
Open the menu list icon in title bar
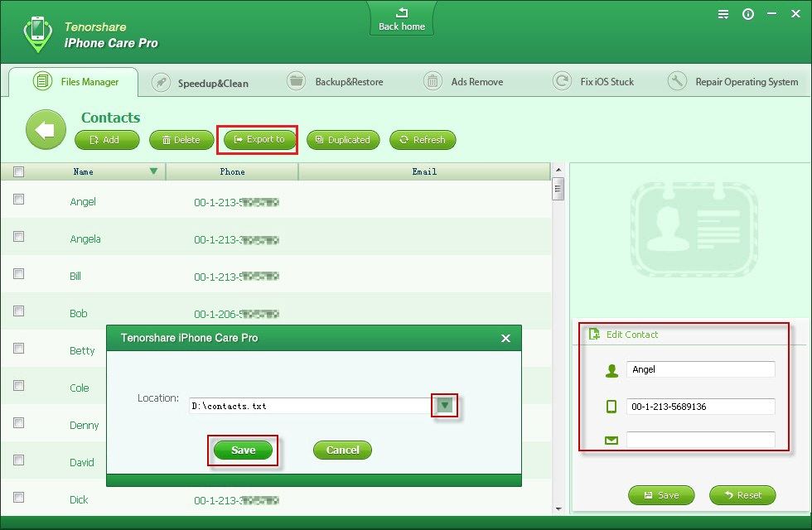tap(723, 15)
